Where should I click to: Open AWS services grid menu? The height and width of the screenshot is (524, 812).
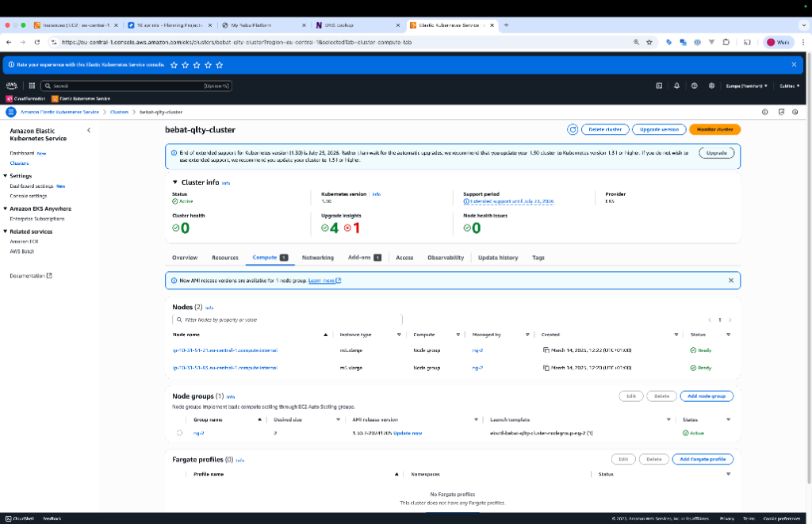32,86
